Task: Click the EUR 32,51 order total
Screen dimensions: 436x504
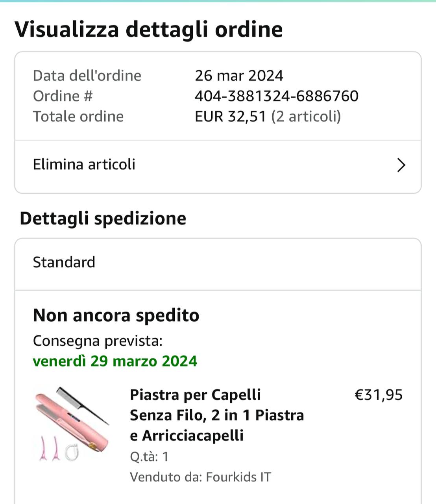Action: click(x=230, y=117)
